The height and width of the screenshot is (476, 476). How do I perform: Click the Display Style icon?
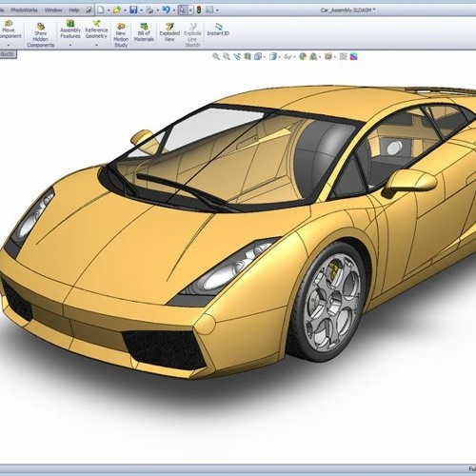click(272, 56)
